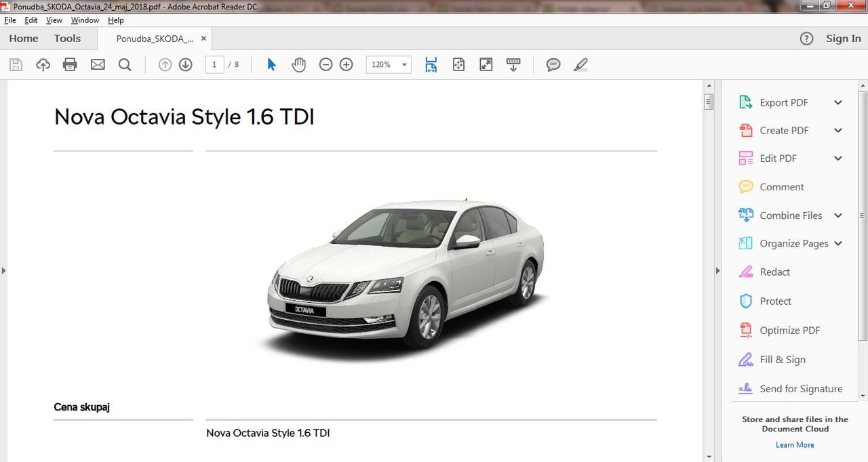Print the document via printer icon
868x462 pixels.
pos(70,65)
